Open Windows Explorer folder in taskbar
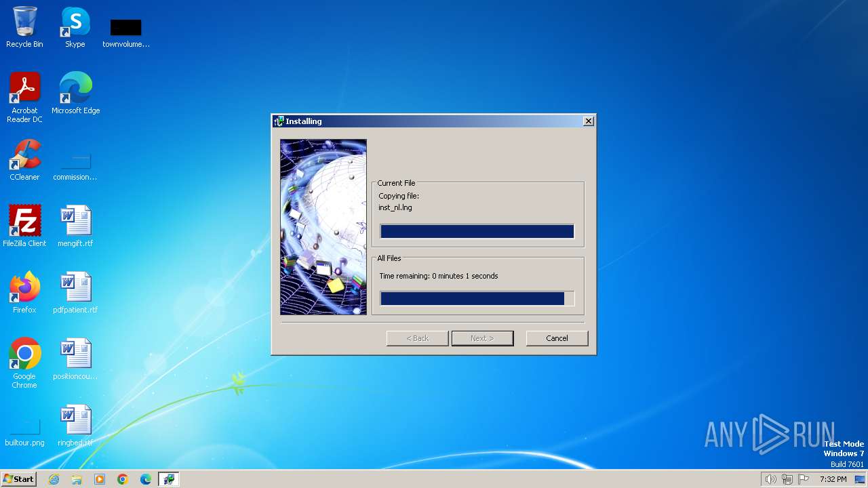868x488 pixels. (x=77, y=479)
